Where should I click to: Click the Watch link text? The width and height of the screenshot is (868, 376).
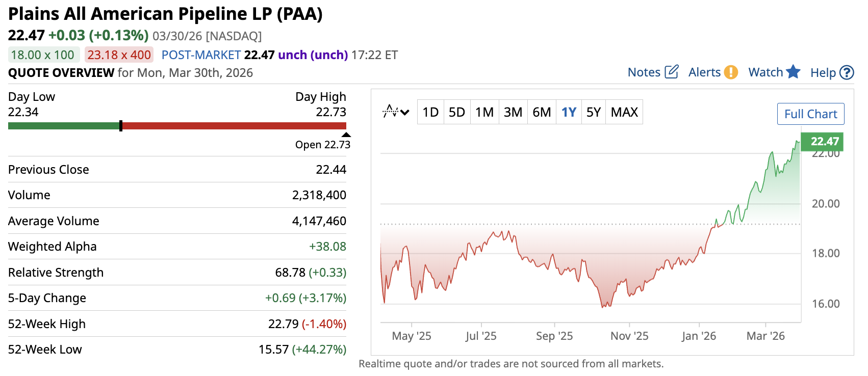point(765,72)
